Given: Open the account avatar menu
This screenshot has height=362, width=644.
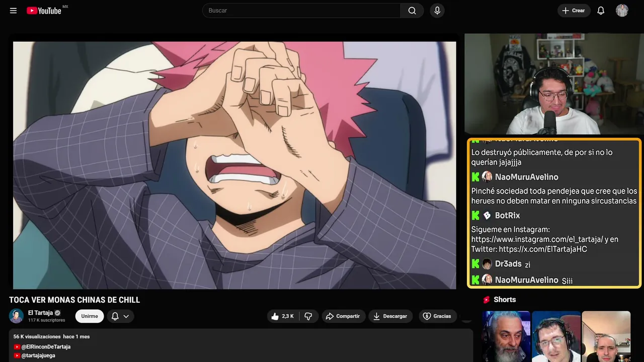Looking at the screenshot, I should (x=622, y=11).
